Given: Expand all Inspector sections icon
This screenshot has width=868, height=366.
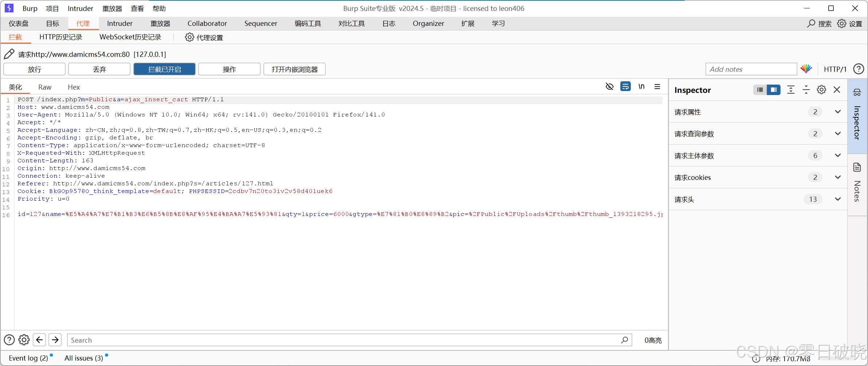Looking at the screenshot, I should click(791, 90).
